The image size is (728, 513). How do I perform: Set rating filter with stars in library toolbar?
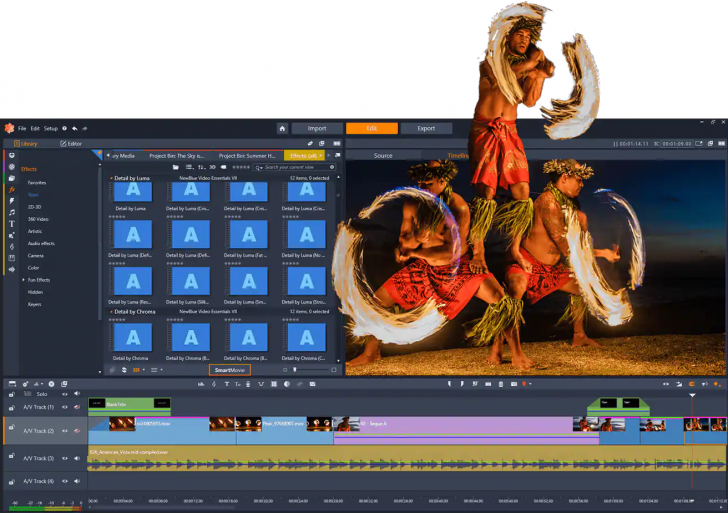pyautogui.click(x=241, y=167)
